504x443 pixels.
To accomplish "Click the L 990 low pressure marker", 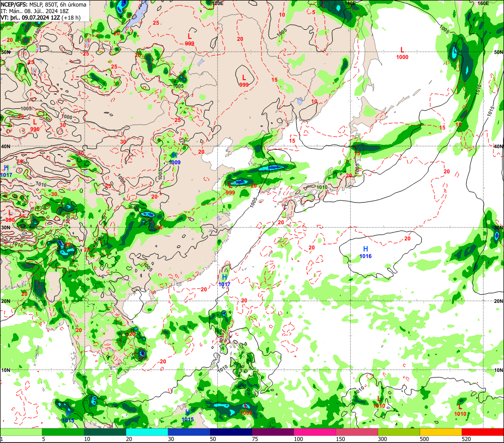I will pyautogui.click(x=10, y=216).
